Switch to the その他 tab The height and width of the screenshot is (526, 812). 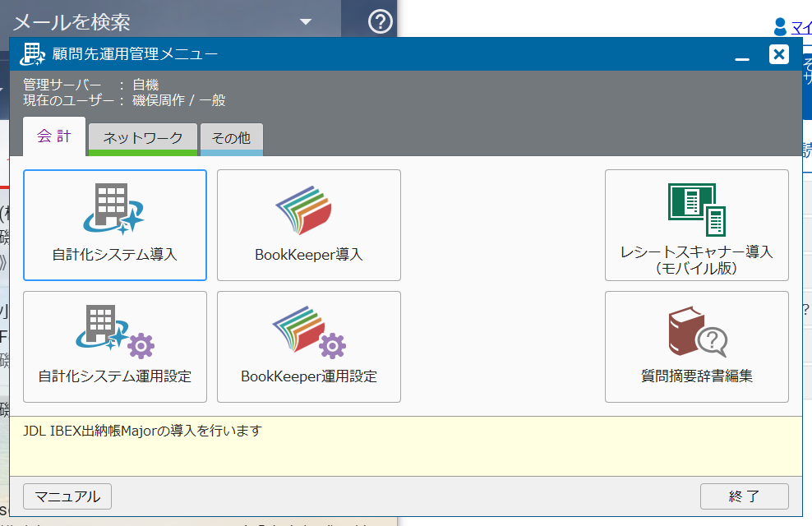pyautogui.click(x=231, y=138)
